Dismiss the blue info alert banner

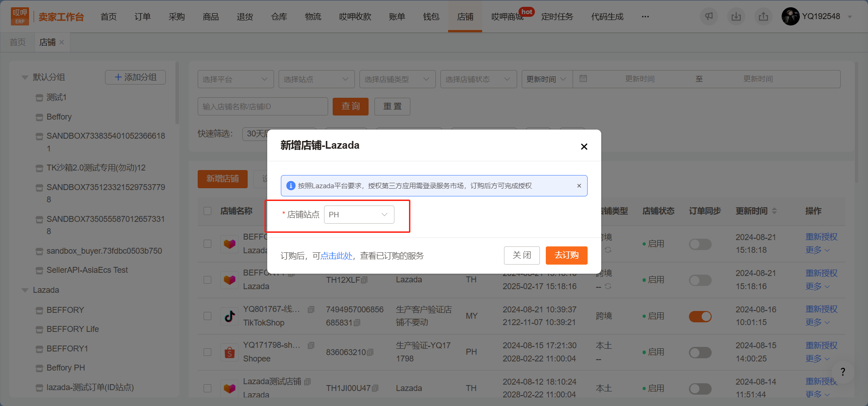[579, 185]
